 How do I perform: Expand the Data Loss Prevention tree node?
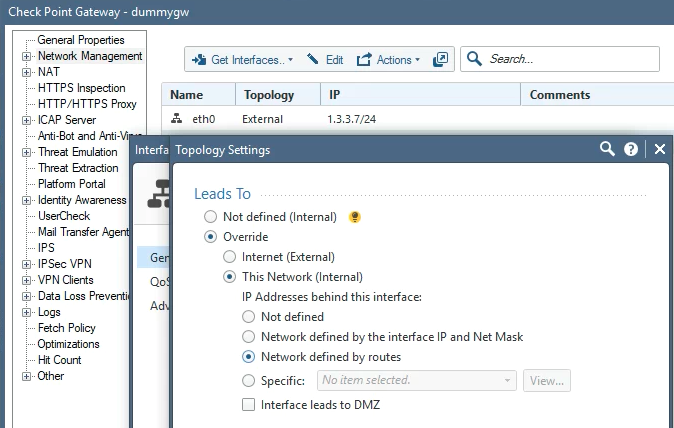click(x=27, y=296)
